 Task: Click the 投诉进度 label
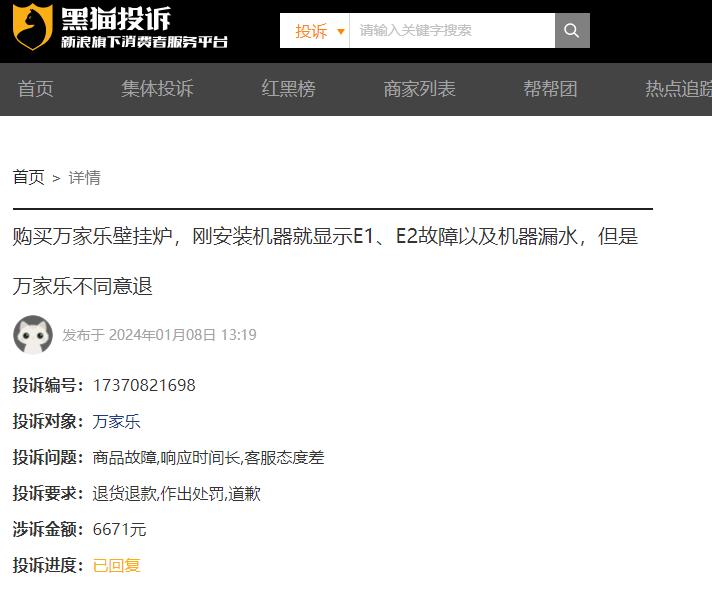(48, 566)
